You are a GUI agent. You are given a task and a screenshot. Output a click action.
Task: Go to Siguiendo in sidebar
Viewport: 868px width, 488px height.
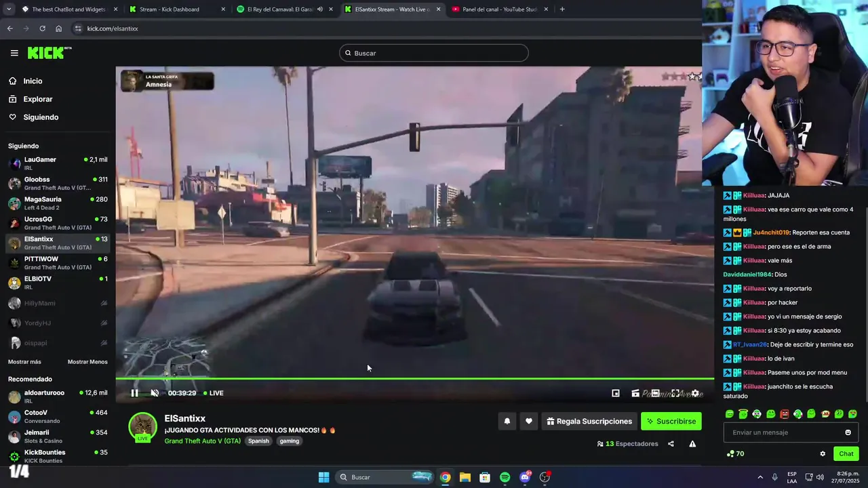point(41,117)
